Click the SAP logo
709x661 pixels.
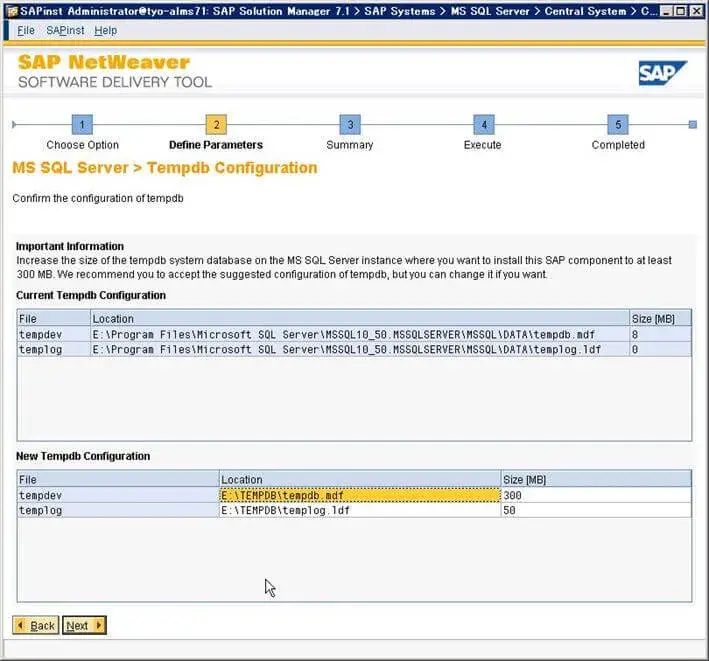pos(662,73)
